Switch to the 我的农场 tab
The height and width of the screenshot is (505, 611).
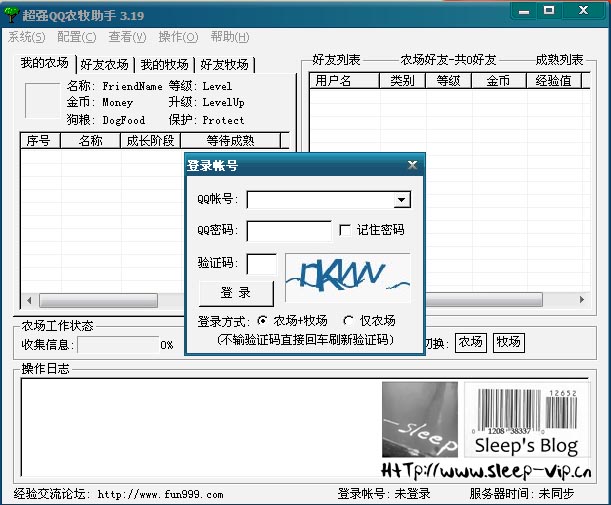[45, 63]
